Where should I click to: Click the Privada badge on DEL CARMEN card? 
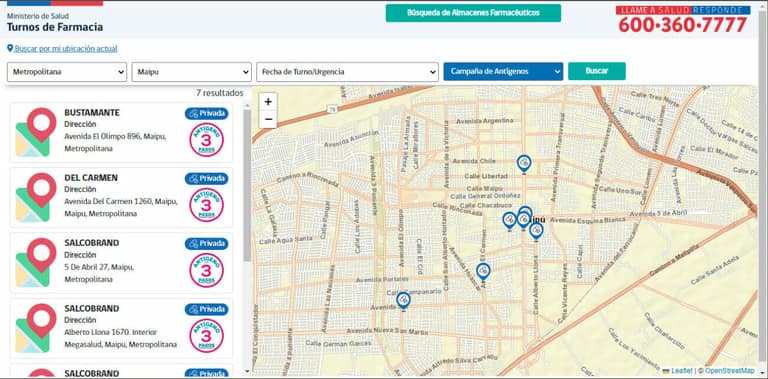[x=206, y=179]
